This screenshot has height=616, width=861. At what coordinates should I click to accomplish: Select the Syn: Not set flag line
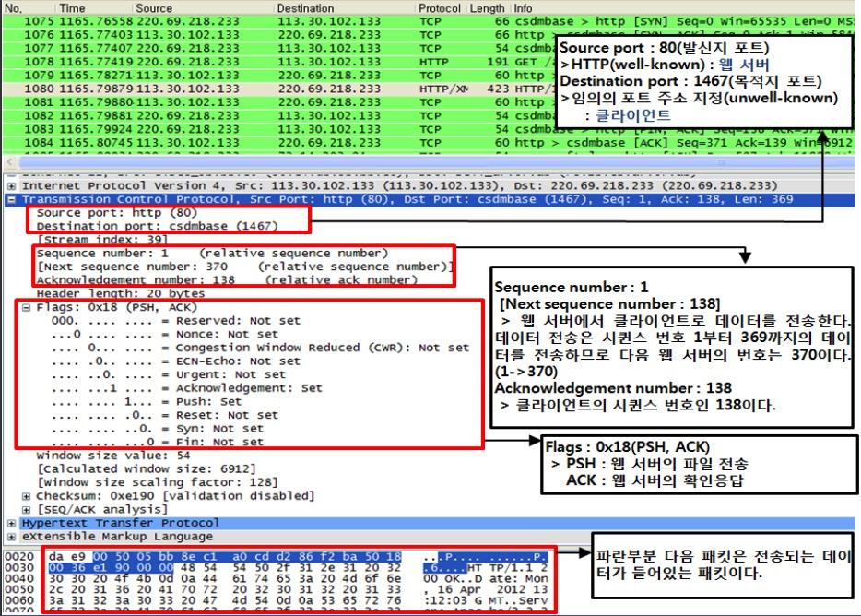[x=158, y=429]
